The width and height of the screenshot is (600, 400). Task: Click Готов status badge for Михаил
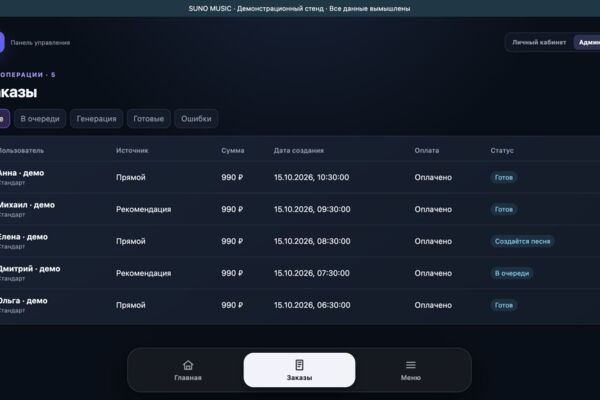point(504,209)
